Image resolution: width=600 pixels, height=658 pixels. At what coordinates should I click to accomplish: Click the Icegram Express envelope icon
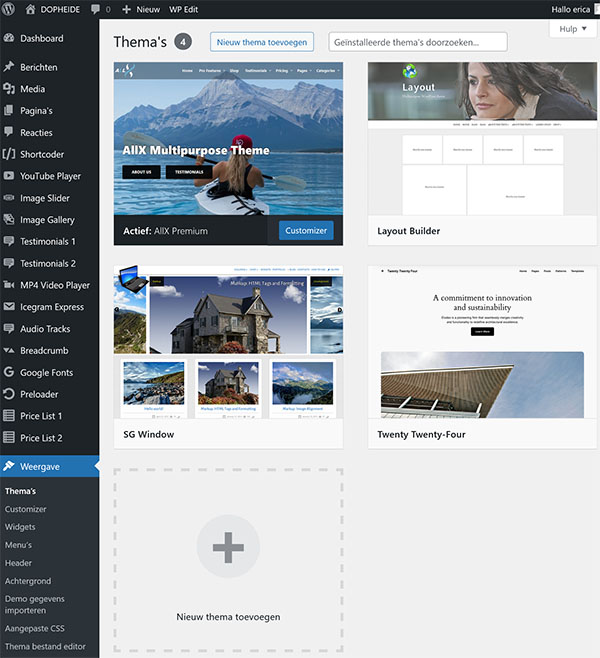click(9, 307)
